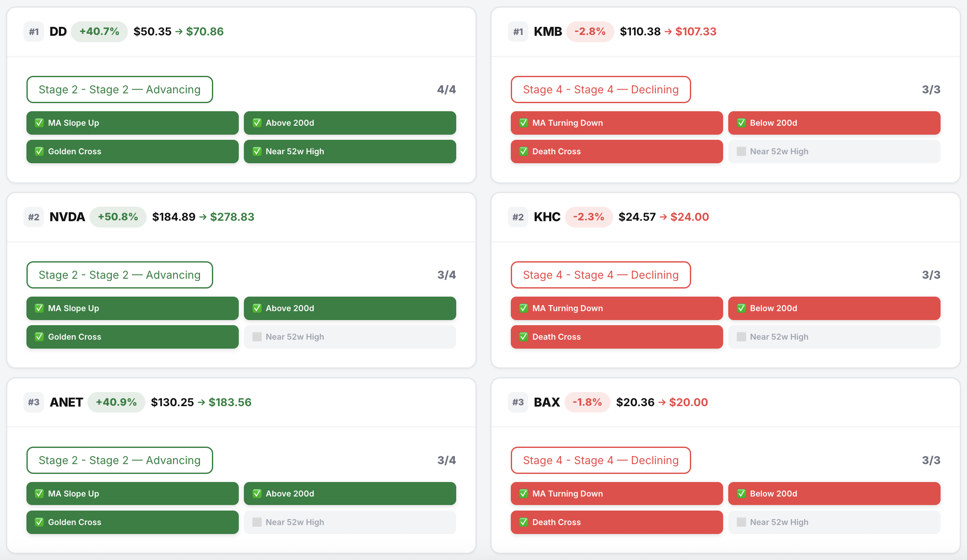Click DD's Near 52w High checkmark
Screen dimensions: 967x560
point(257,152)
